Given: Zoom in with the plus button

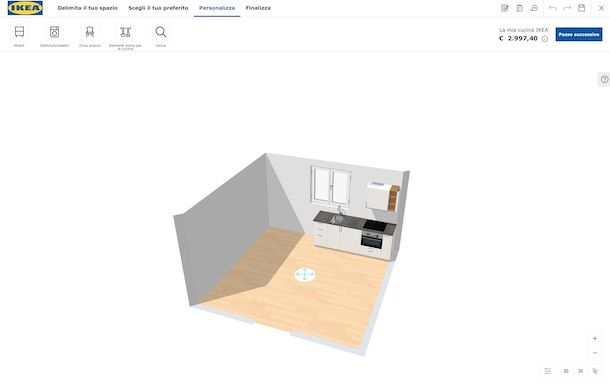Looking at the screenshot, I should click(x=595, y=338).
